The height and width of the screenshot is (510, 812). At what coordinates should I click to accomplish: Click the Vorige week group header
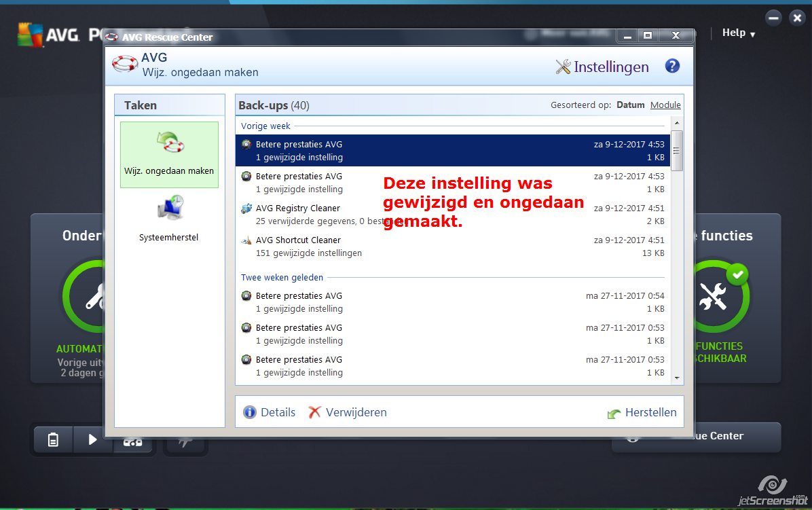[x=265, y=126]
